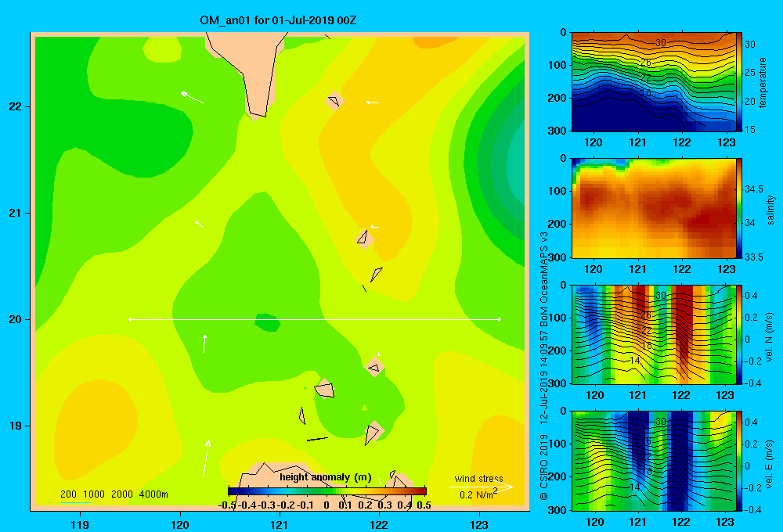Click the '2000' depth contour legend entry

pyautogui.click(x=122, y=494)
